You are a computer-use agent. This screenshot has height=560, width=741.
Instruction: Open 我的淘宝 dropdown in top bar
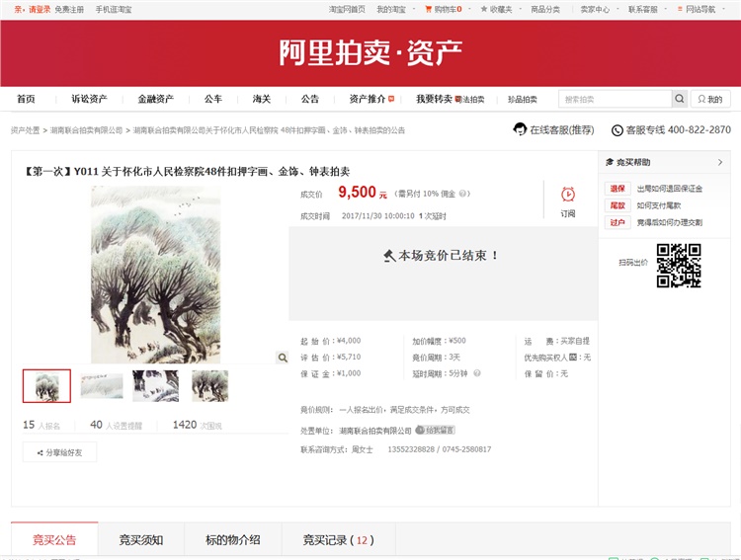tap(396, 9)
